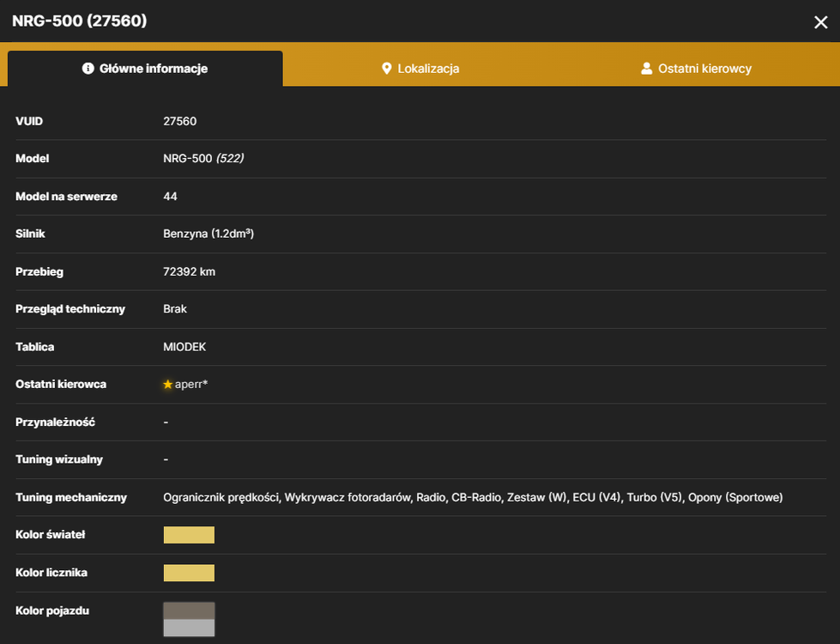The image size is (840, 644).
Task: Open the Ostatni kierowcy tab
Action: (x=697, y=68)
